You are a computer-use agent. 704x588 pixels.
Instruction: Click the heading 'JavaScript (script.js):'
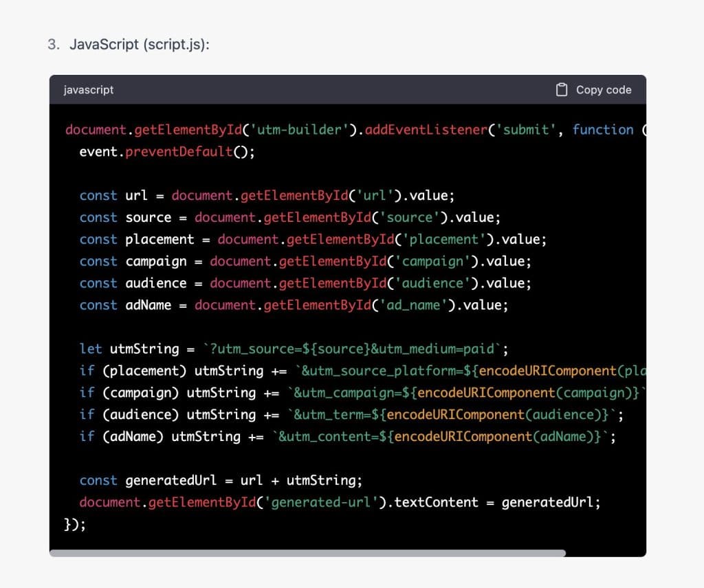(x=139, y=45)
